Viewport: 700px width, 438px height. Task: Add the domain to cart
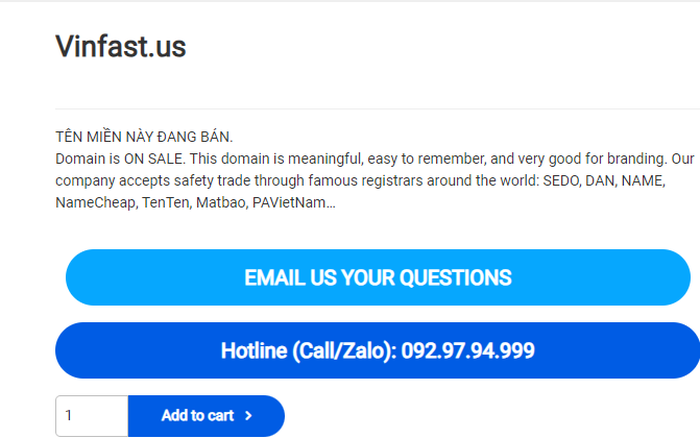tap(206, 416)
